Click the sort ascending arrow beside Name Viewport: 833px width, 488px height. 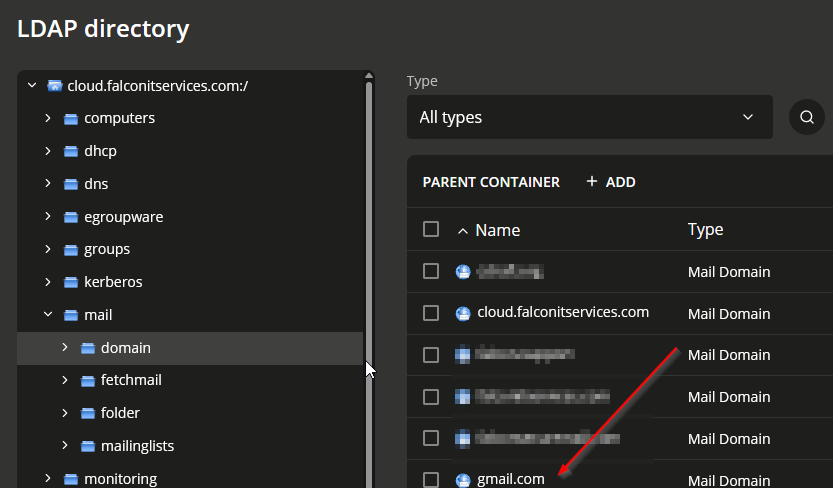(463, 231)
